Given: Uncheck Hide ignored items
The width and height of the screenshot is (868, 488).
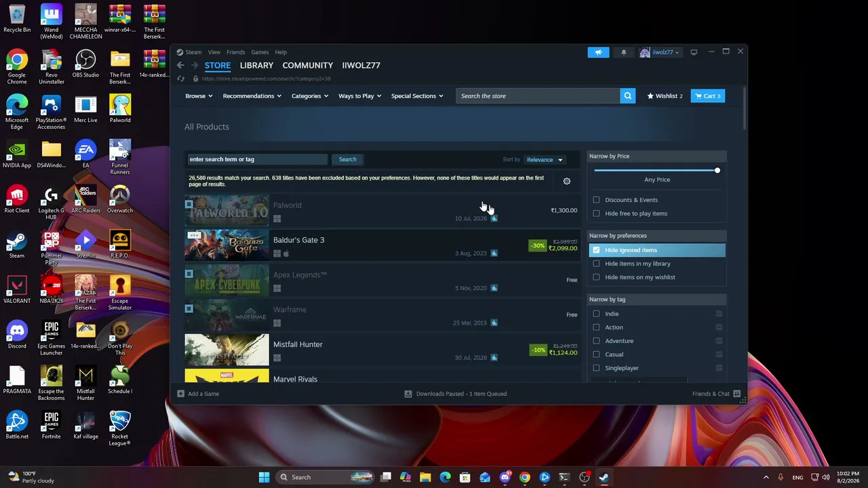Looking at the screenshot, I should pos(596,250).
